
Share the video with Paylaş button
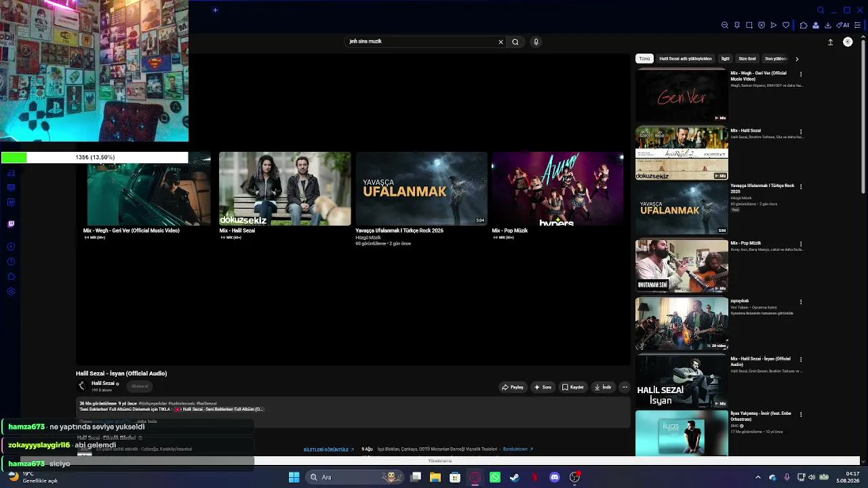click(x=513, y=387)
